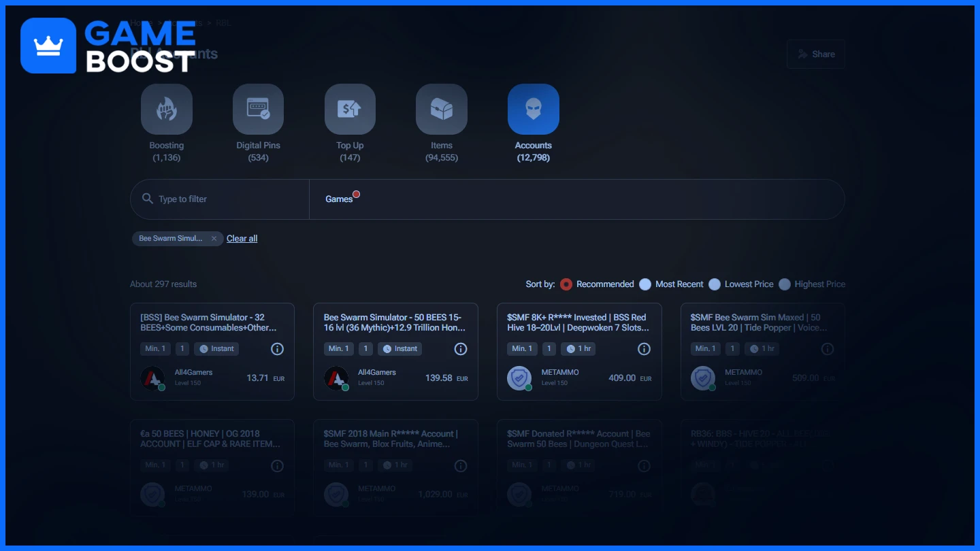
Task: Sort results by Highest Price
Action: click(785, 284)
